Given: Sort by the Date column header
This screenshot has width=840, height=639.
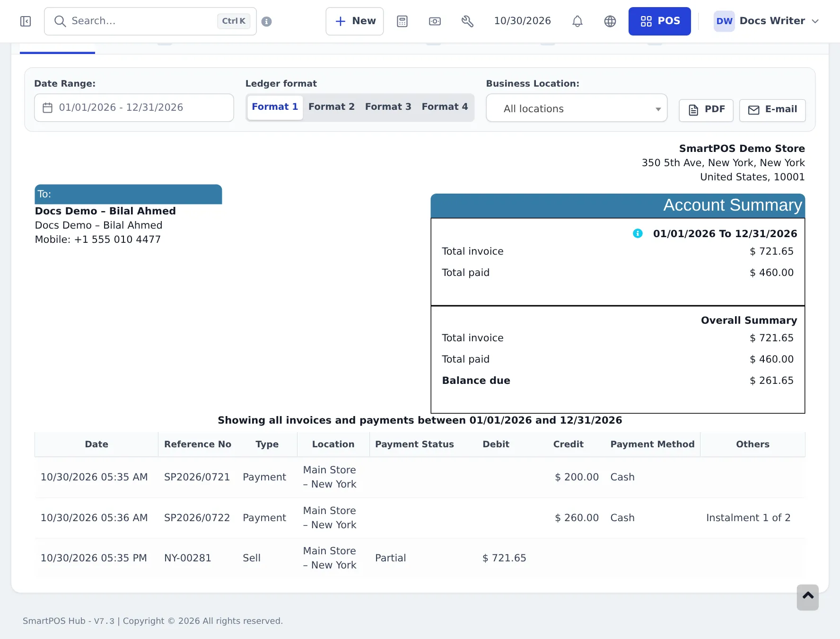Looking at the screenshot, I should click(x=96, y=444).
